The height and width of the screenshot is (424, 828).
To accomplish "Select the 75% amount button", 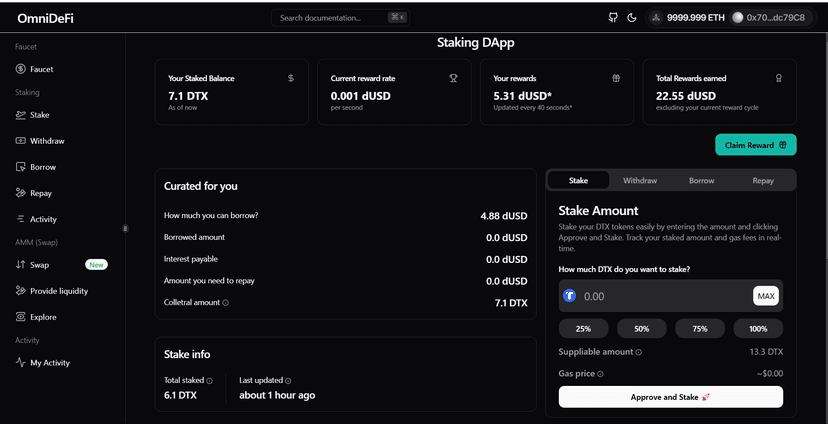I will coord(700,328).
